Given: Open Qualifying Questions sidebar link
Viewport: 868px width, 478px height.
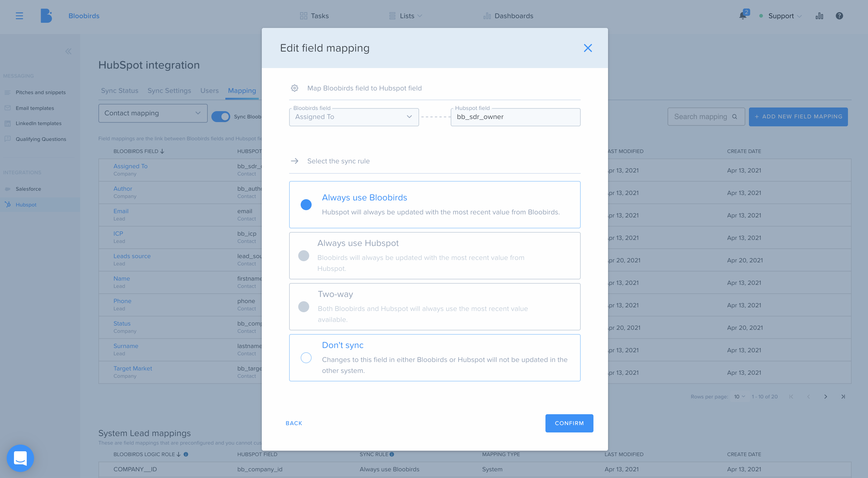Looking at the screenshot, I should click(41, 139).
